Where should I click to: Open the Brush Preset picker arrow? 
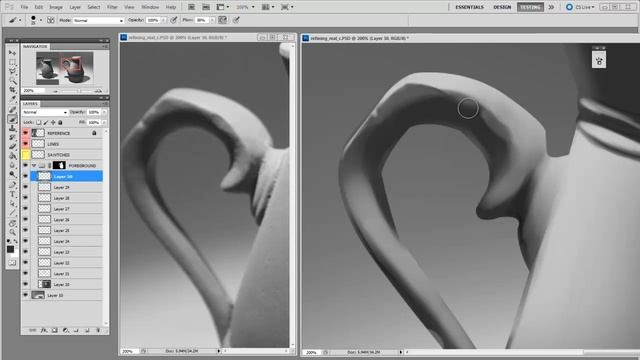40,20
